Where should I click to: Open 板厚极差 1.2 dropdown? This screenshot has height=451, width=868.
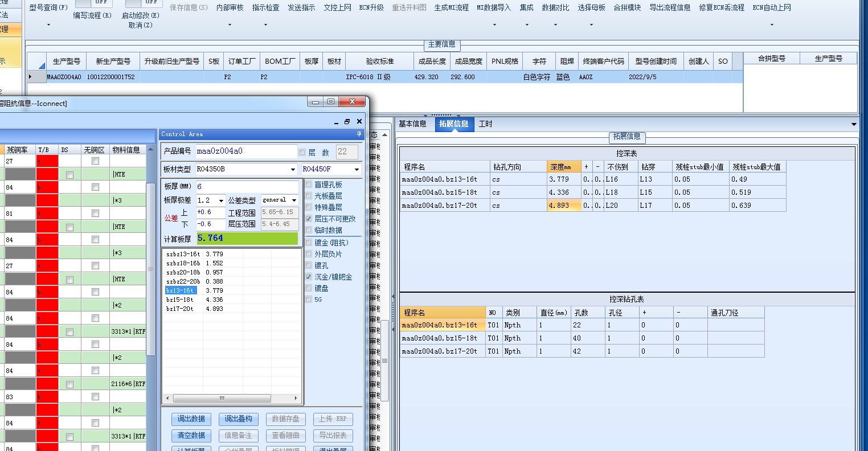pos(221,200)
